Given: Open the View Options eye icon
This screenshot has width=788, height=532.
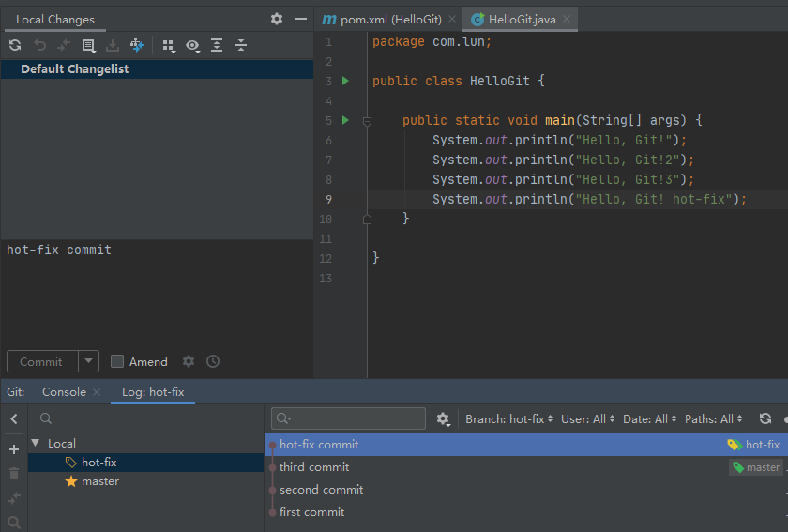Looking at the screenshot, I should 192,46.
